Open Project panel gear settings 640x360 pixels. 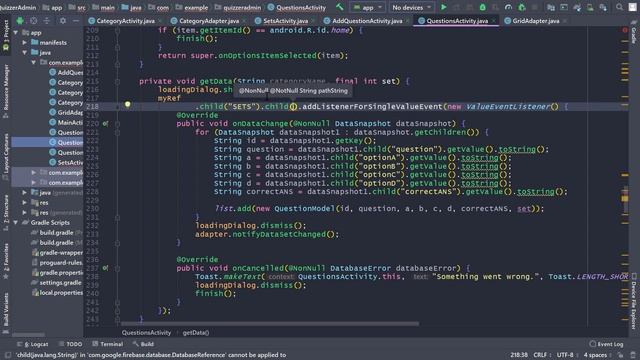point(63,20)
